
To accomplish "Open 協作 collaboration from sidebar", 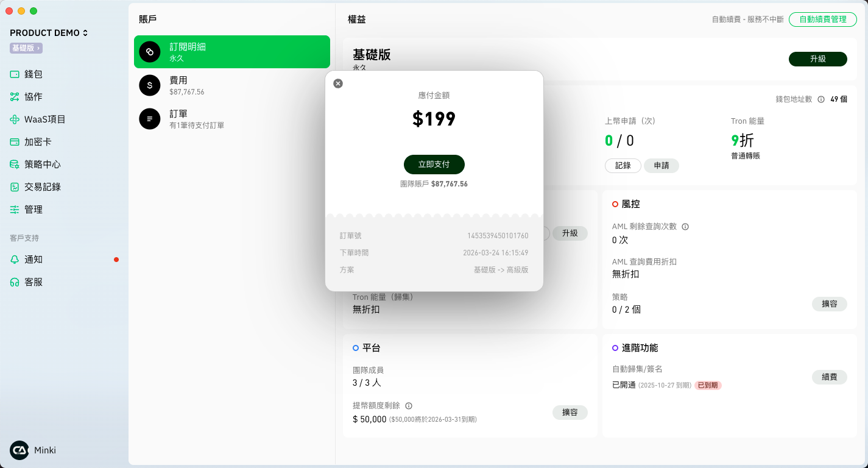I will [x=15, y=97].
